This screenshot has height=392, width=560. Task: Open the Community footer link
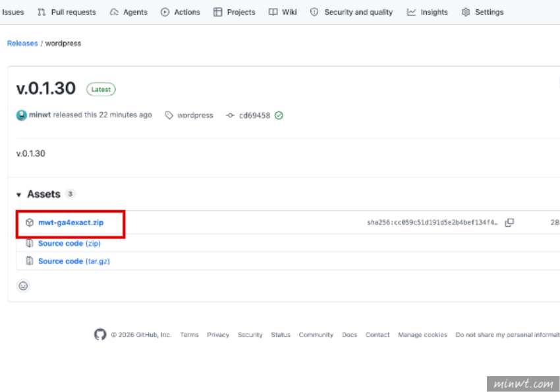coord(316,335)
